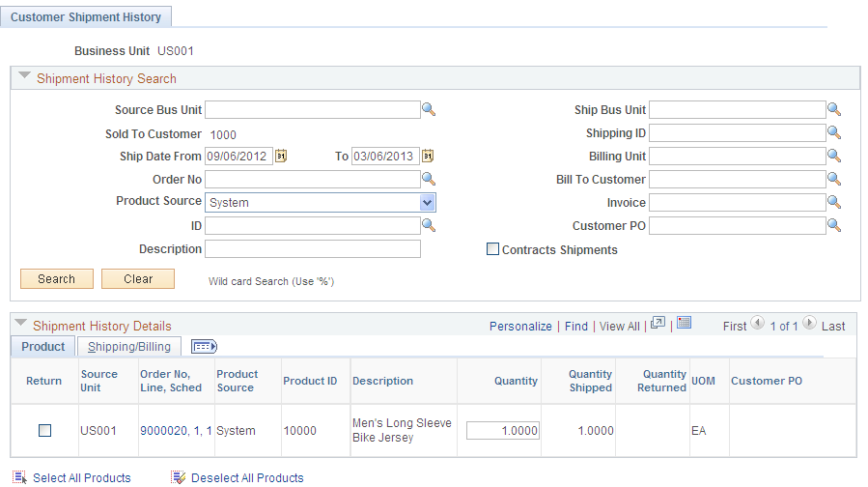Open order link 9000020, 1, 1
This screenshot has width=868, height=487.
pos(176,431)
